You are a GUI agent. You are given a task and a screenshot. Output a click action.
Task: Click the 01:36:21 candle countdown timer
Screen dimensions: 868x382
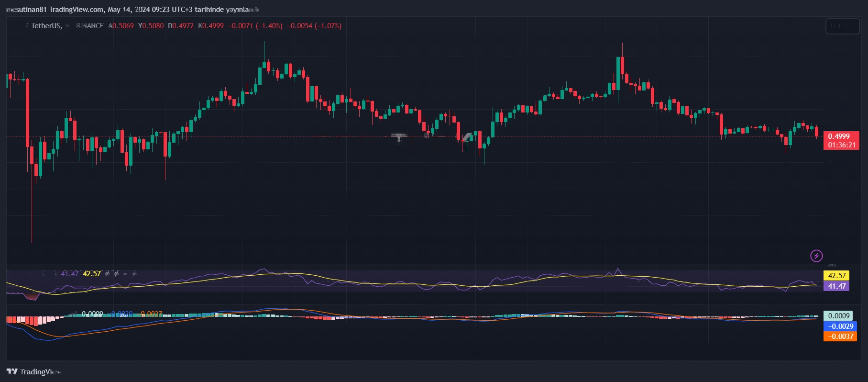(841, 145)
